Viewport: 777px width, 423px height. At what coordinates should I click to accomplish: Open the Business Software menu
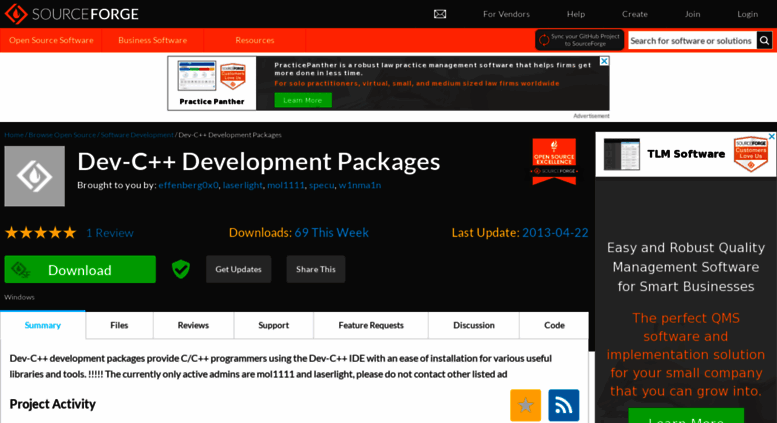(153, 40)
